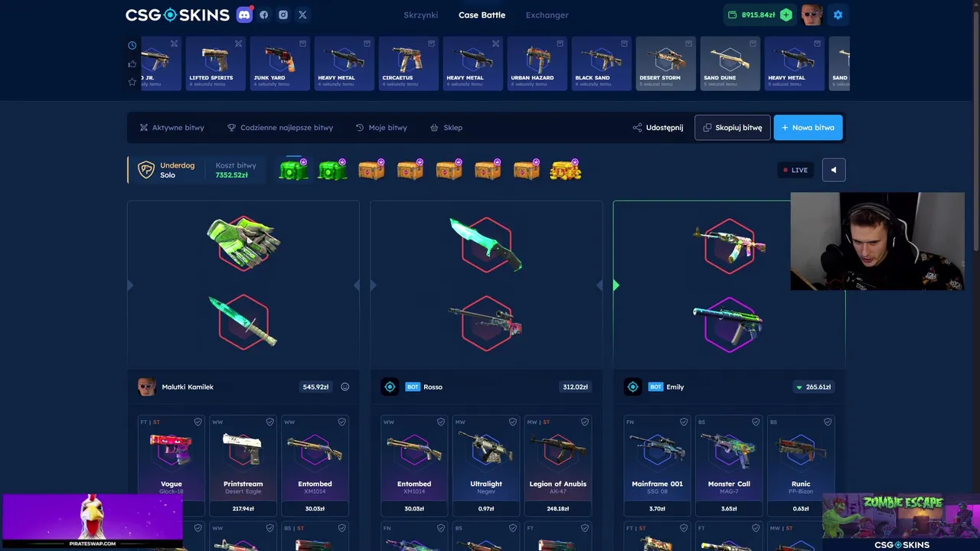Click shield check icon on Runic card
Viewport: 980px width, 551px height.
pos(828,422)
